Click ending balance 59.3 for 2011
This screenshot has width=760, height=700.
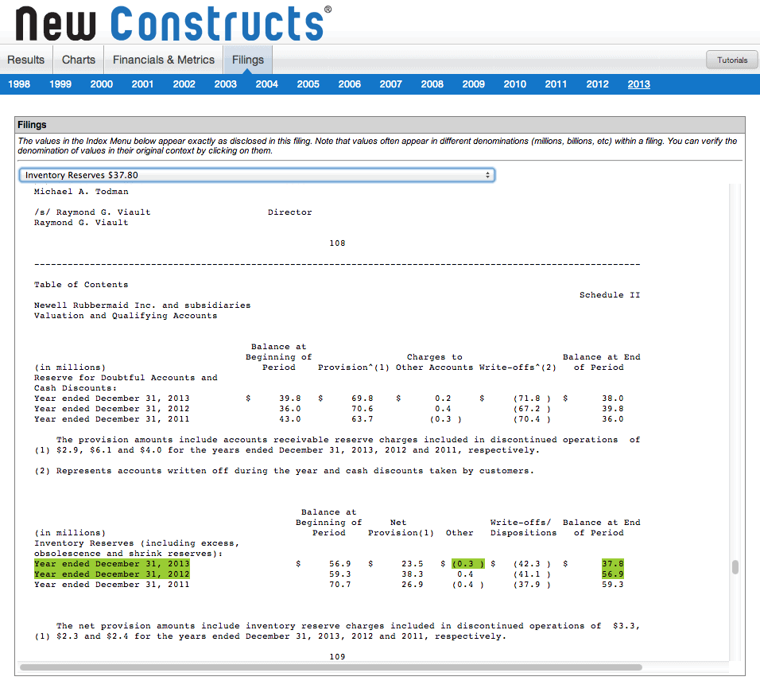point(613,585)
